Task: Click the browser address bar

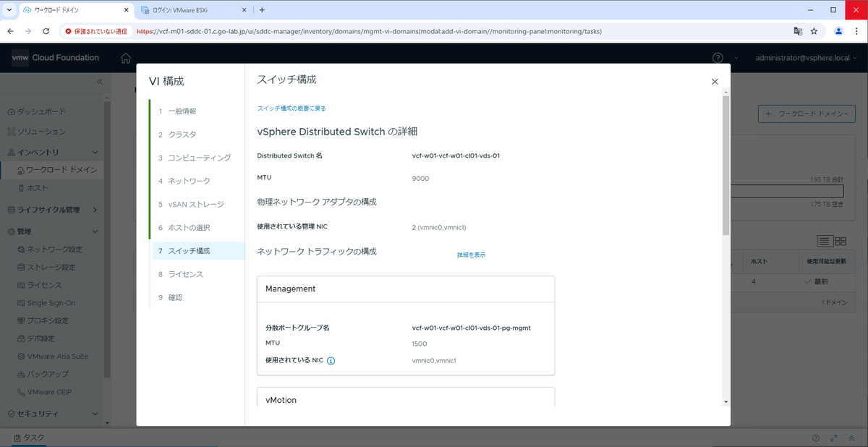Action: pyautogui.click(x=459, y=31)
